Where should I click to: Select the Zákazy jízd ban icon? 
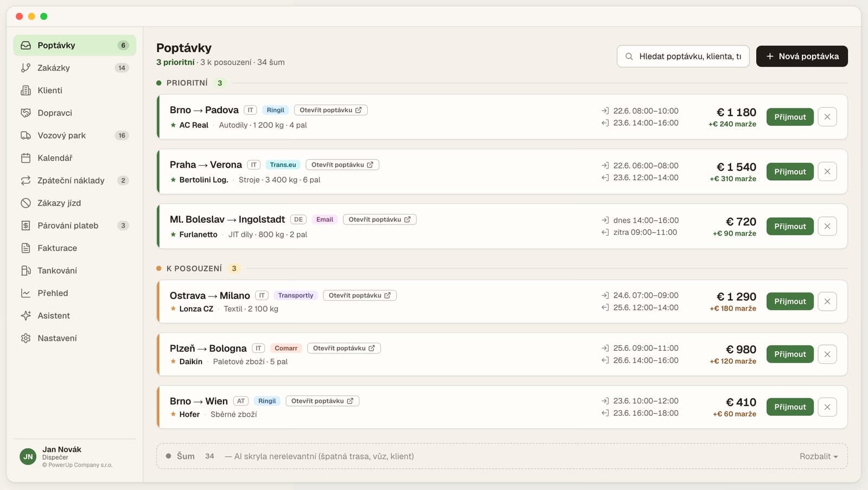pos(25,203)
